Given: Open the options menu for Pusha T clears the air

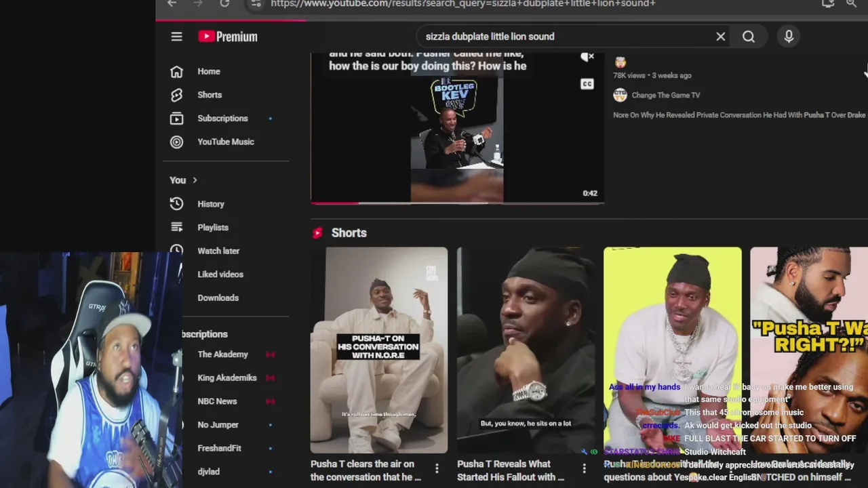Looking at the screenshot, I should [437, 468].
